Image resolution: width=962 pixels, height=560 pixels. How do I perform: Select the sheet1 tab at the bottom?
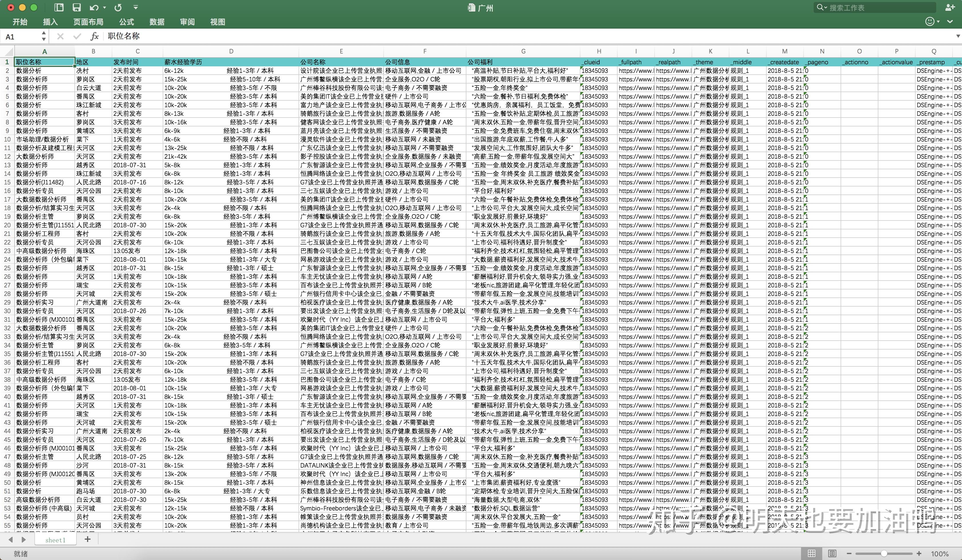[55, 540]
